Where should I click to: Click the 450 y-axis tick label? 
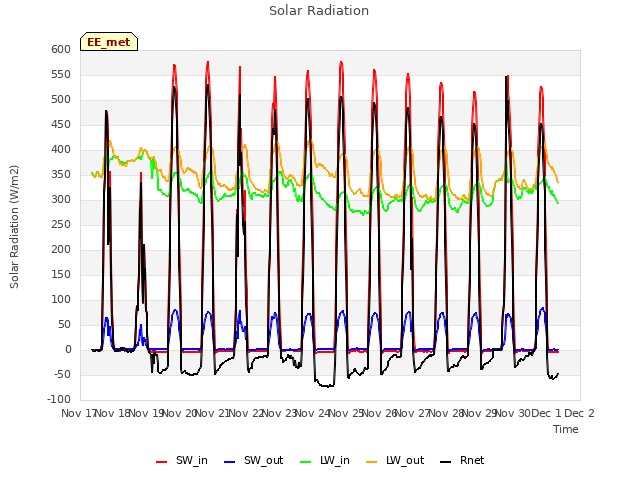[x=61, y=124]
